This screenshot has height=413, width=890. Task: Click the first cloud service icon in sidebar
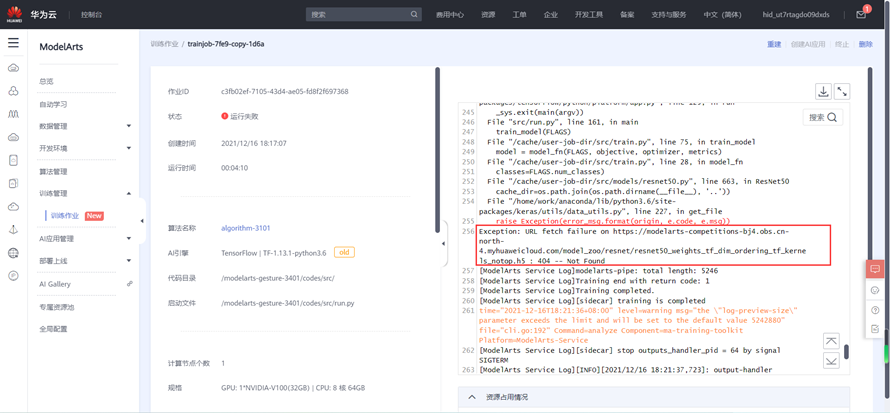pyautogui.click(x=14, y=69)
